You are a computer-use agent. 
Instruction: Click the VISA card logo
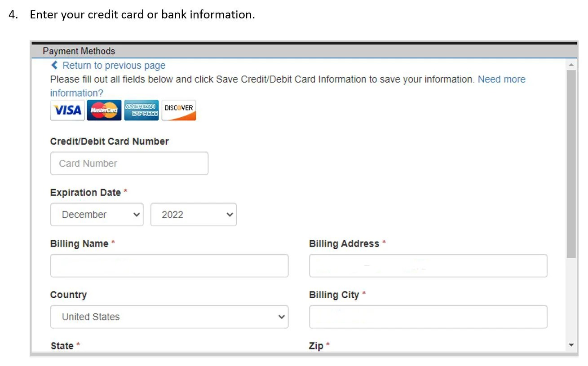click(67, 110)
